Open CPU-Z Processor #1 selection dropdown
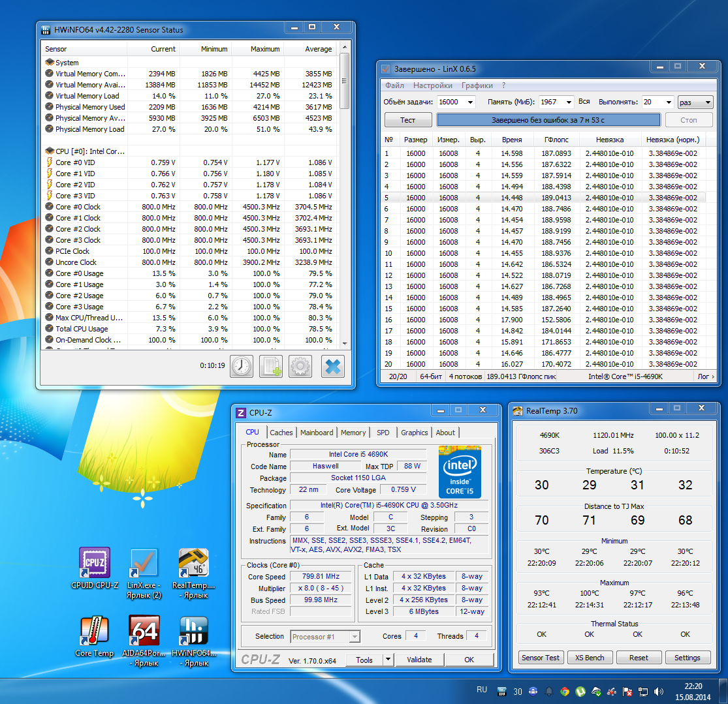728x704 pixels. click(x=355, y=637)
